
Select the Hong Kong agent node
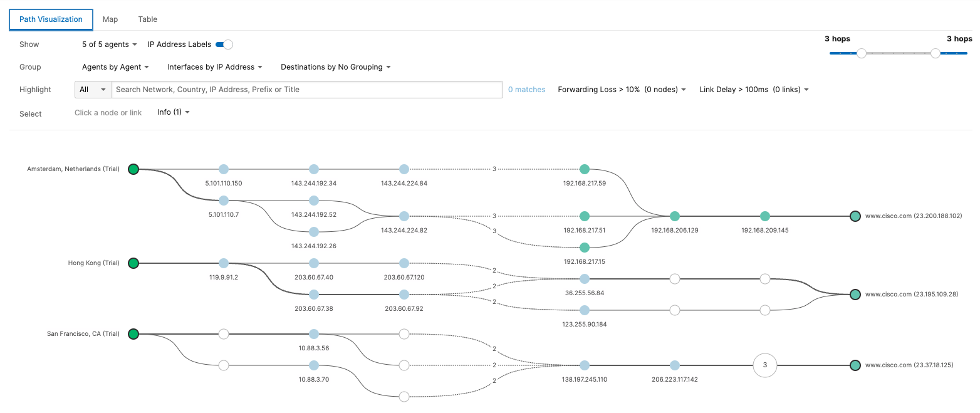pos(133,263)
